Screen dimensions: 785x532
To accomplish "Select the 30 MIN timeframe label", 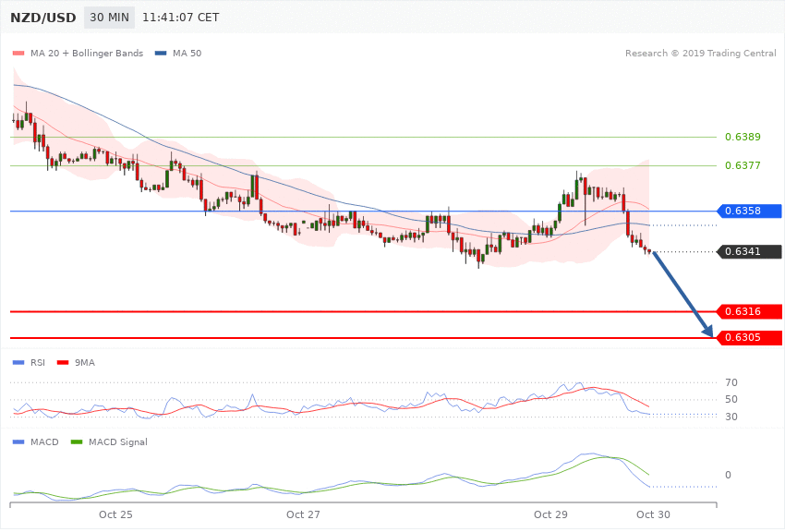I will [x=109, y=18].
